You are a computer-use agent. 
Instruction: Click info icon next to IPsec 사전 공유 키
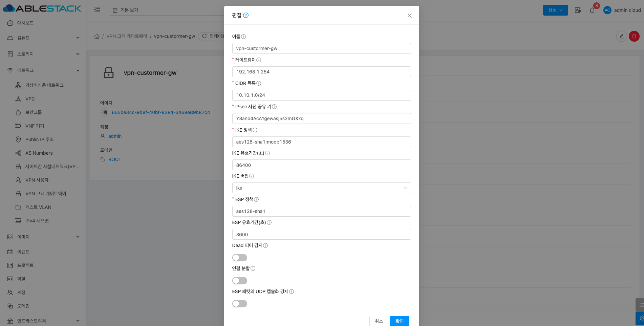point(274,107)
